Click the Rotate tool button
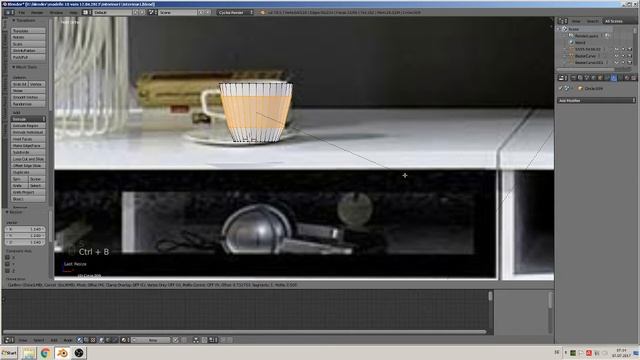The image size is (640, 360). [x=28, y=37]
